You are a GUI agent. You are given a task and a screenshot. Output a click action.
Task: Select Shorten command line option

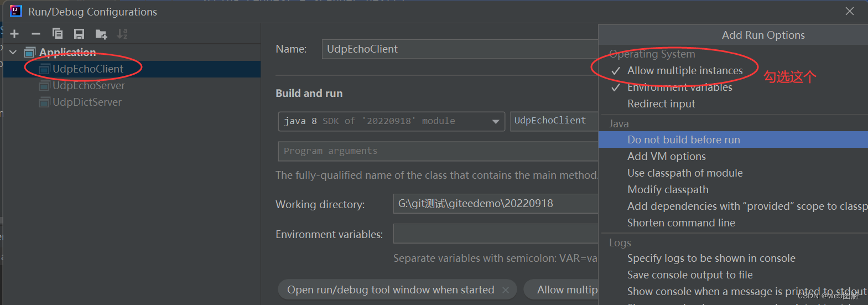coord(681,223)
